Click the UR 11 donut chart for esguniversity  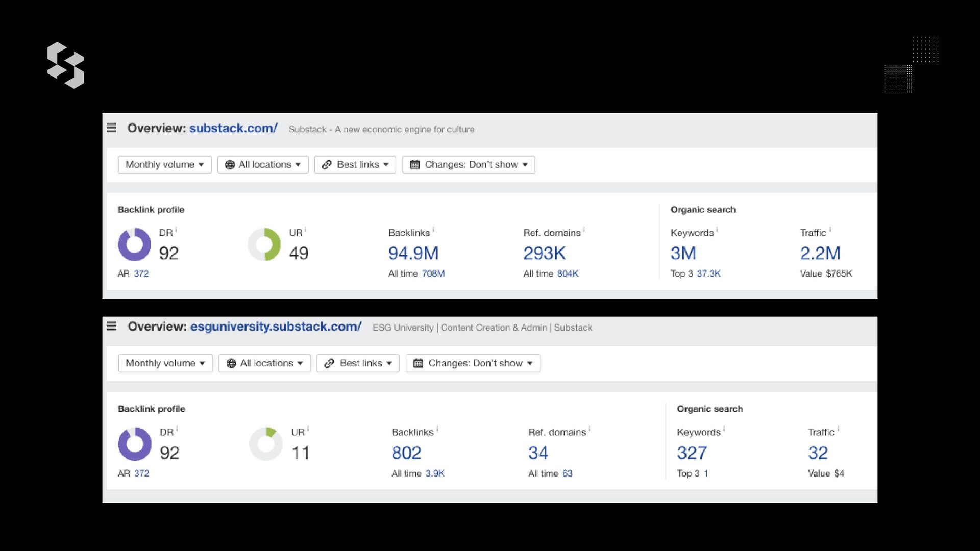pyautogui.click(x=266, y=444)
